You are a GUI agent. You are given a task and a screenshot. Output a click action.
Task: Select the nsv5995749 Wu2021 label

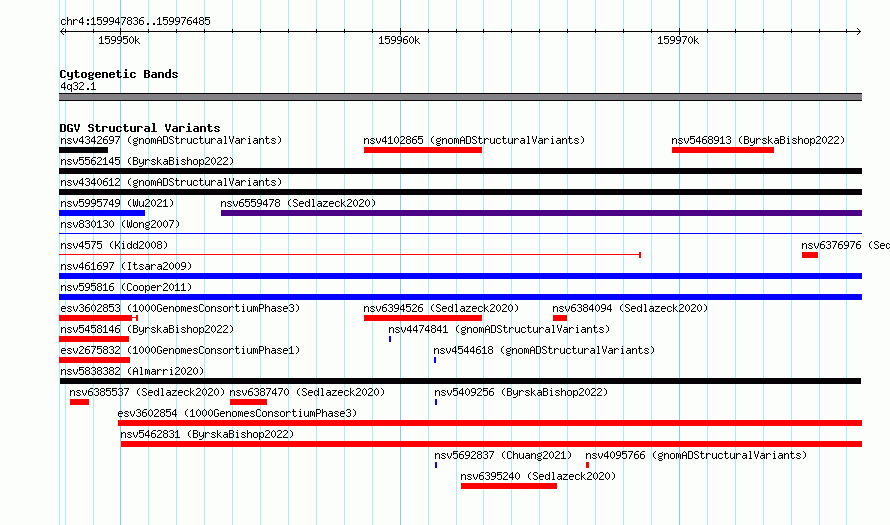tap(117, 203)
